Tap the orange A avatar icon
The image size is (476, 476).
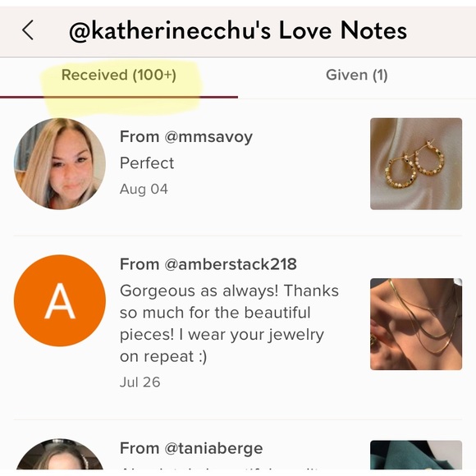(x=60, y=300)
